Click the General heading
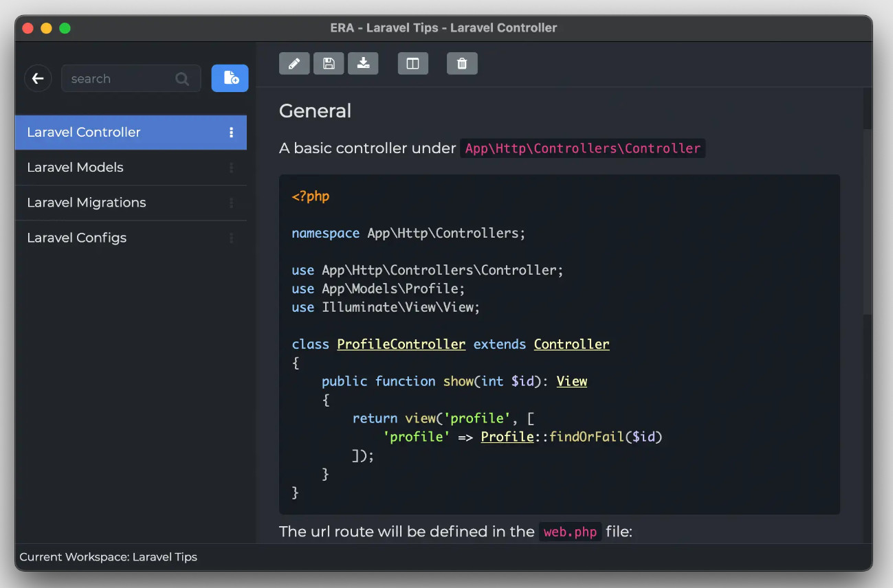Image resolution: width=893 pixels, height=588 pixels. 315,111
